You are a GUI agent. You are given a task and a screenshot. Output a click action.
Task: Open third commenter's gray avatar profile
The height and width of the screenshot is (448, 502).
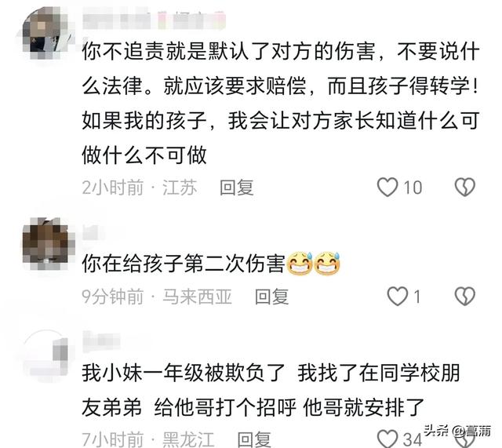coord(47,355)
